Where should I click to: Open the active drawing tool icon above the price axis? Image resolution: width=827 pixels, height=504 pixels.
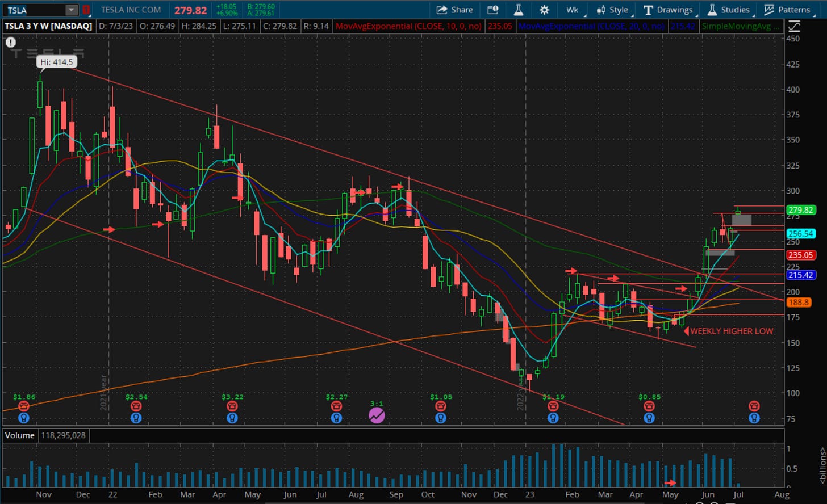[794, 26]
